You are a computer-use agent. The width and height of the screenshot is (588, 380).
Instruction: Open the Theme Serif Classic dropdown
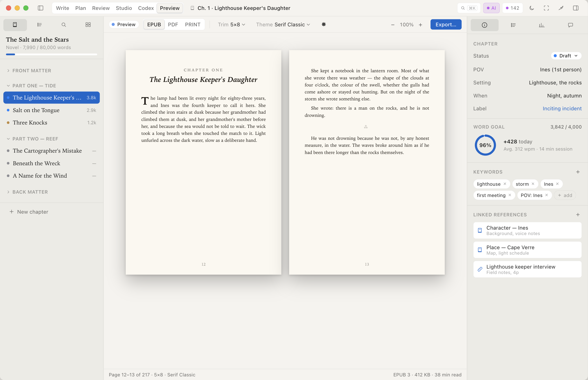pyautogui.click(x=283, y=25)
